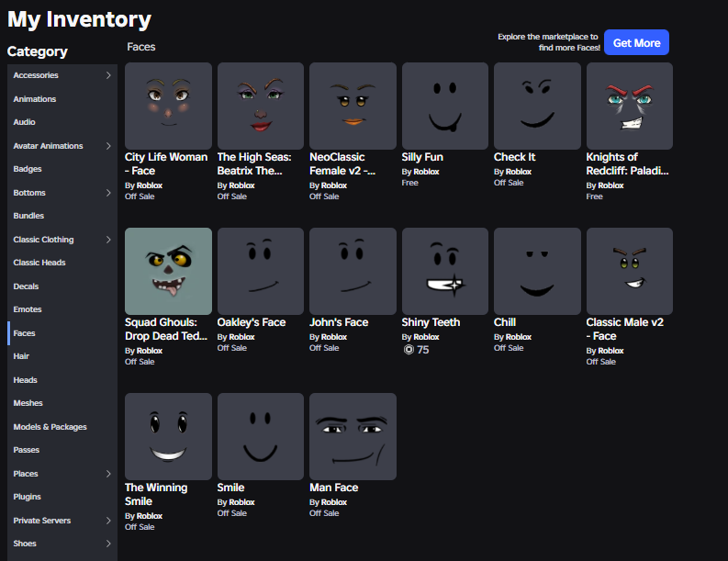Open the Shiny Teeth face thumbnail
Screen dimensions: 728x561
[x=444, y=271]
